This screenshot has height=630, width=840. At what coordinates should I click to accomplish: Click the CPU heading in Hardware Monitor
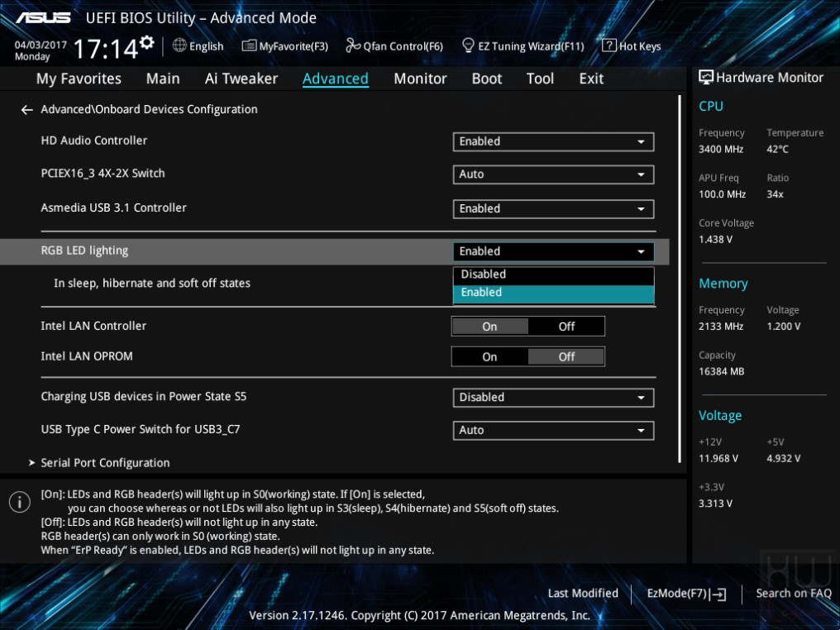[x=711, y=106]
